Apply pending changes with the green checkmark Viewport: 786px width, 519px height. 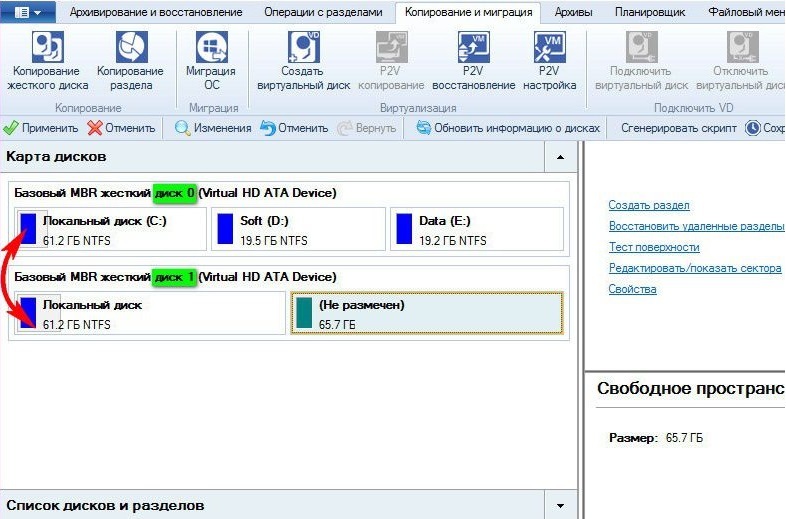(x=41, y=128)
